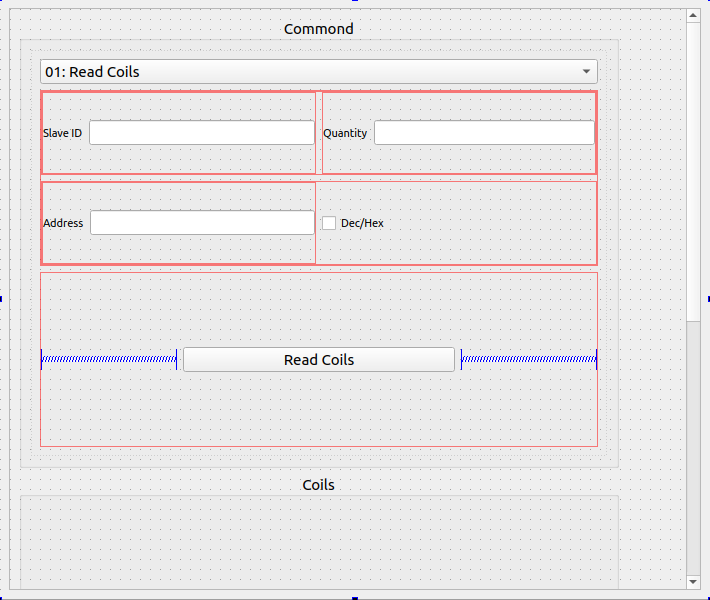The height and width of the screenshot is (600, 710).
Task: Click the bottom-center blue selection handle
Action: 355,598
